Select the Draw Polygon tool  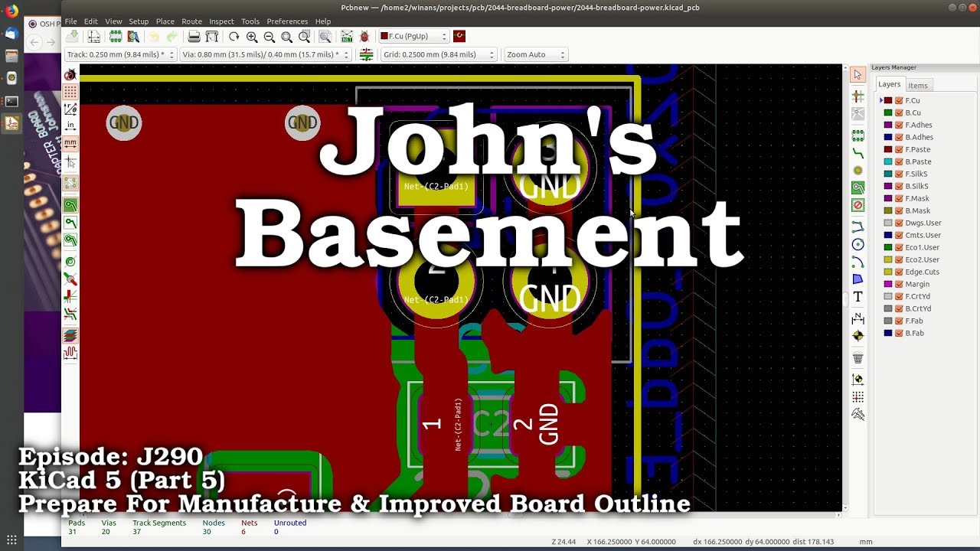pyautogui.click(x=857, y=279)
